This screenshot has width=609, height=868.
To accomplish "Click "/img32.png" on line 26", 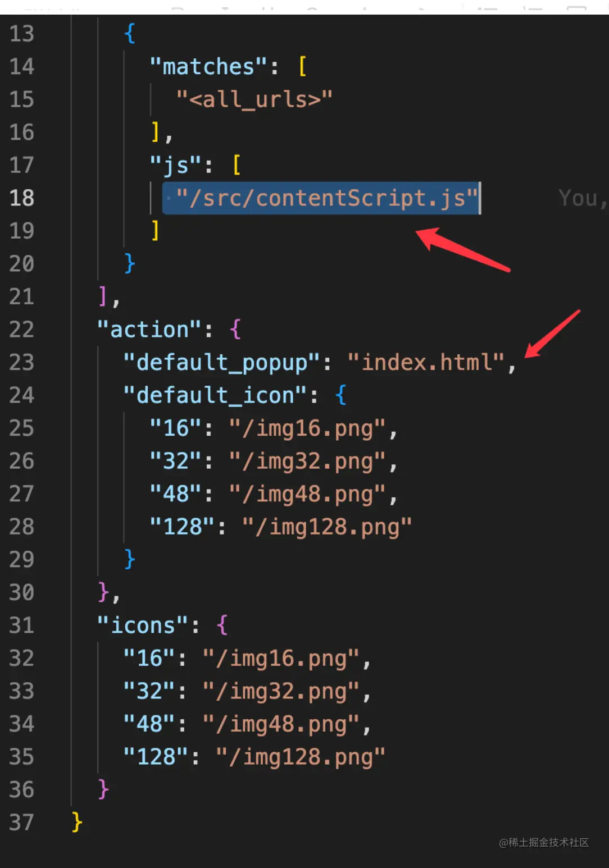I will pyautogui.click(x=307, y=461).
